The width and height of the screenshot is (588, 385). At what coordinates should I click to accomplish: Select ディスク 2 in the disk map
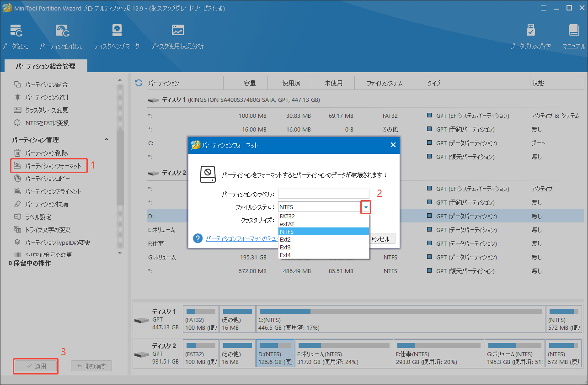(157, 353)
